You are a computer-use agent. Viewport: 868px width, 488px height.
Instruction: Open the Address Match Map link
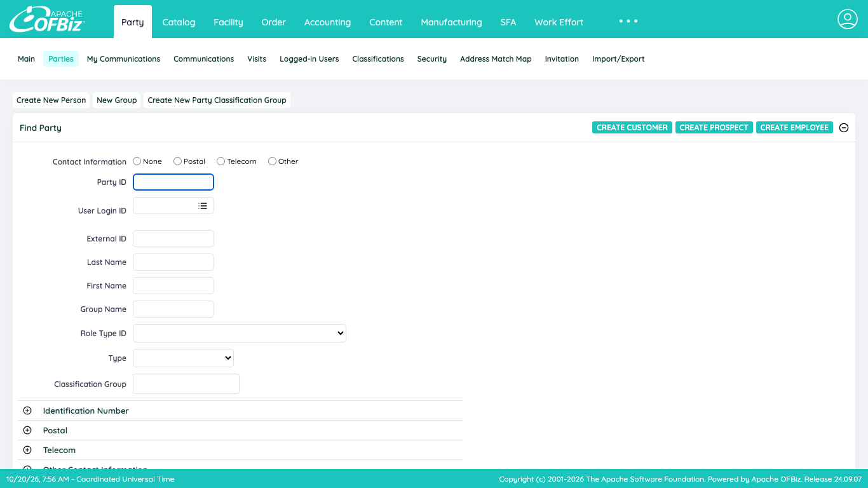tap(496, 59)
